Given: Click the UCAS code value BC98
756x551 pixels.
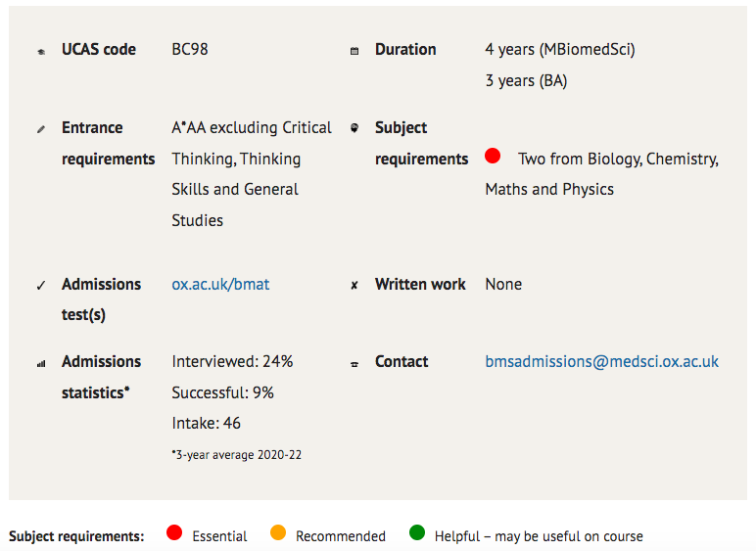Looking at the screenshot, I should pyautogui.click(x=190, y=49).
